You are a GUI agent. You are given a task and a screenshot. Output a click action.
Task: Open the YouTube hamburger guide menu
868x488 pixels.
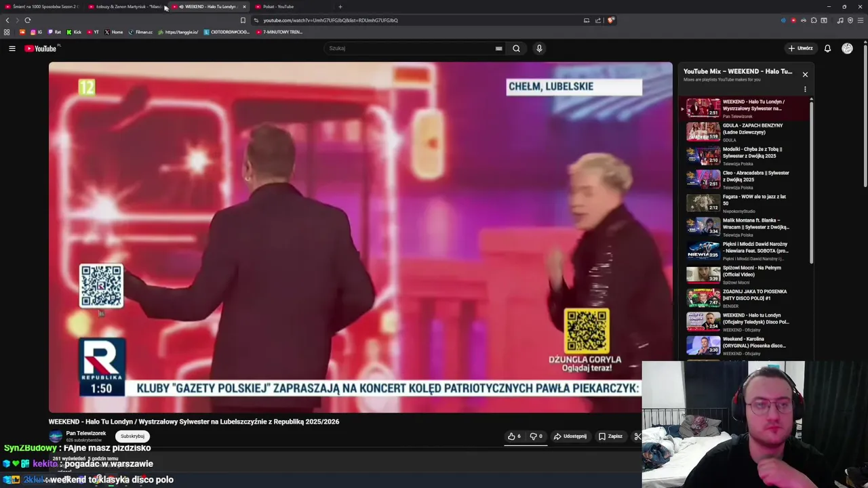pyautogui.click(x=12, y=48)
